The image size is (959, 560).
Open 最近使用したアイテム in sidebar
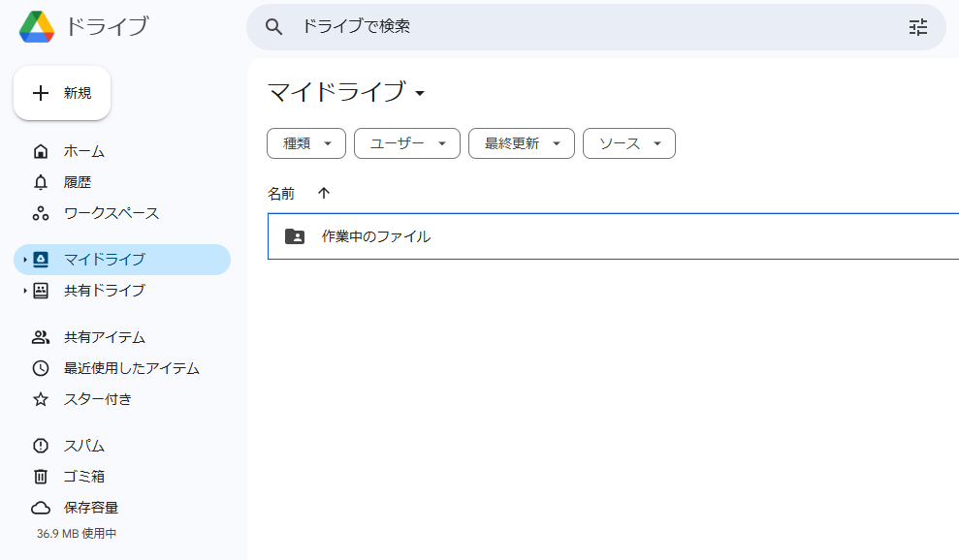coord(131,368)
